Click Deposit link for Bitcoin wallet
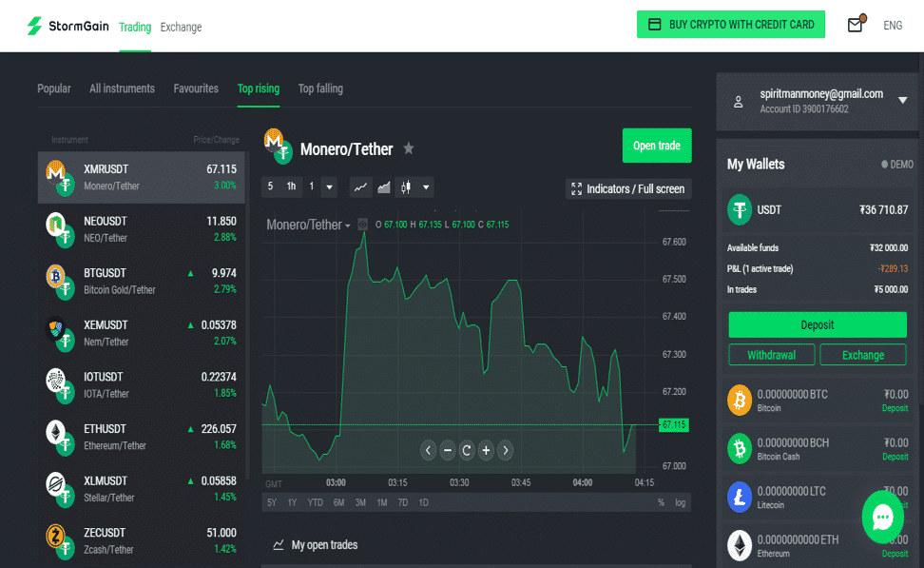The width and height of the screenshot is (924, 568). pyautogui.click(x=895, y=408)
